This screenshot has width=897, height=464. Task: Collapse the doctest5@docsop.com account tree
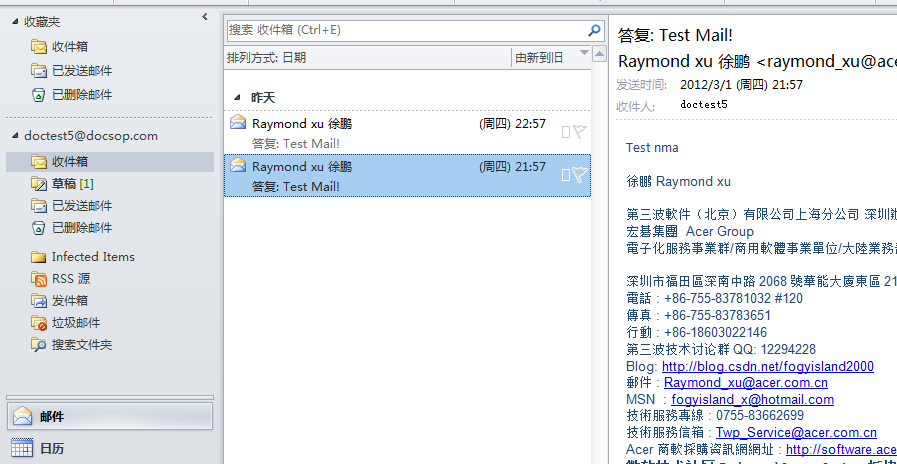click(15, 136)
